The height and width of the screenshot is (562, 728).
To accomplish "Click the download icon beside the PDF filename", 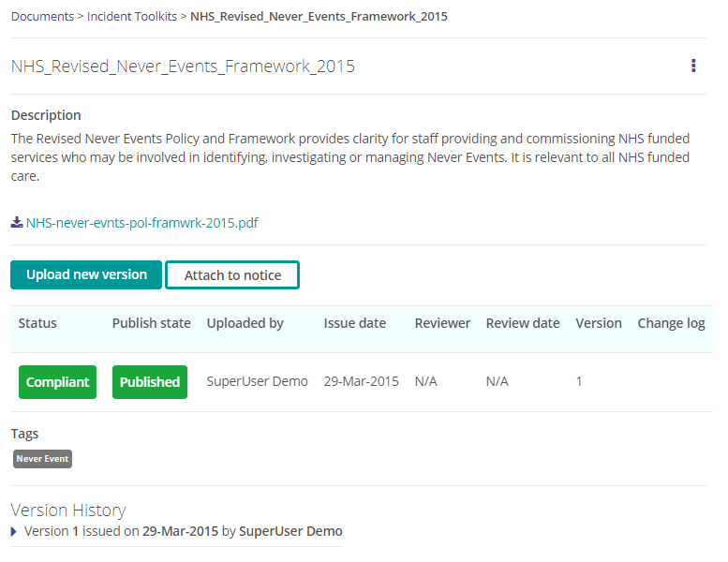I will point(17,223).
